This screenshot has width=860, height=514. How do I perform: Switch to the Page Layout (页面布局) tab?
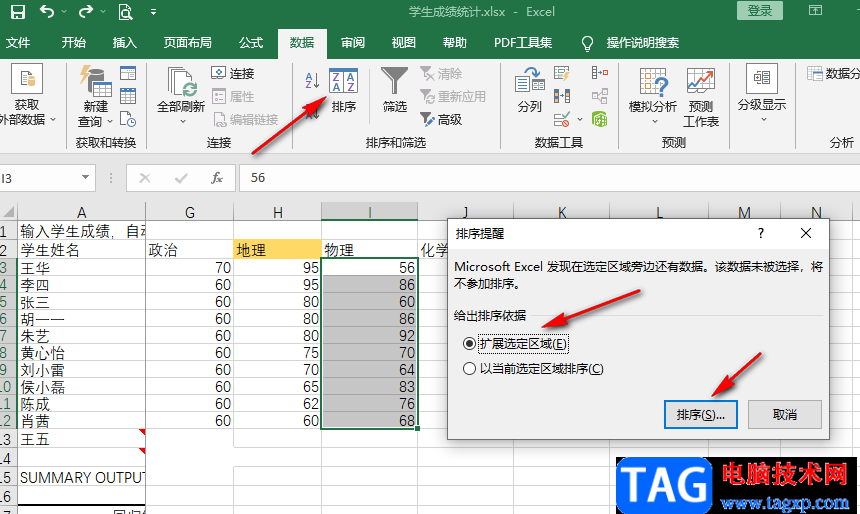tap(188, 43)
